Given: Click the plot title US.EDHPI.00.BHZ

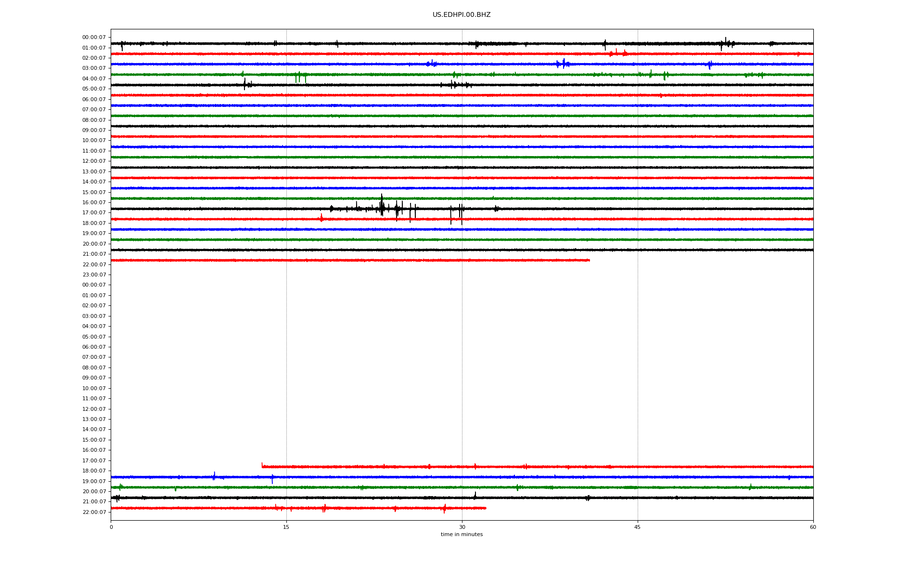Looking at the screenshot, I should click(x=462, y=15).
